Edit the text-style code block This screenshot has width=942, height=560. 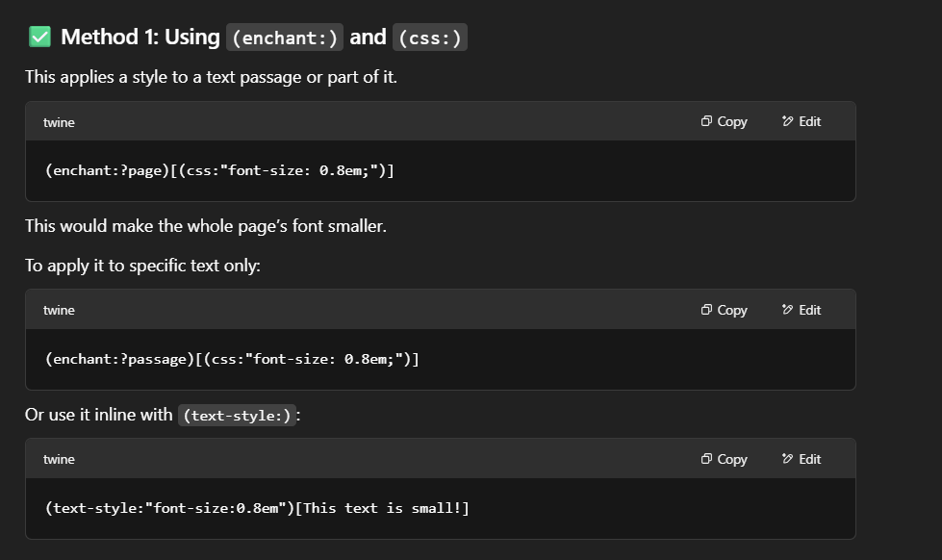(802, 459)
